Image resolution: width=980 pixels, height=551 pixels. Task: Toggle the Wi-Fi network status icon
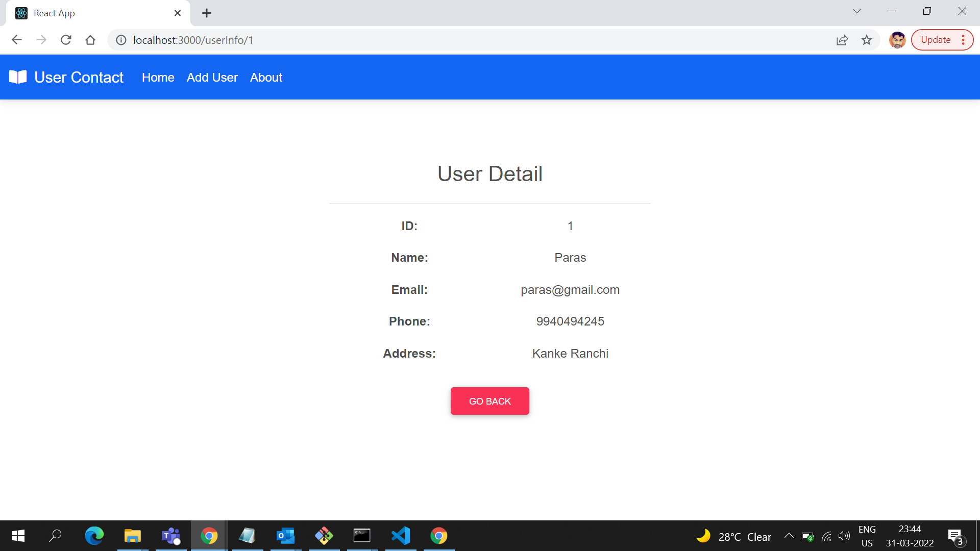827,536
